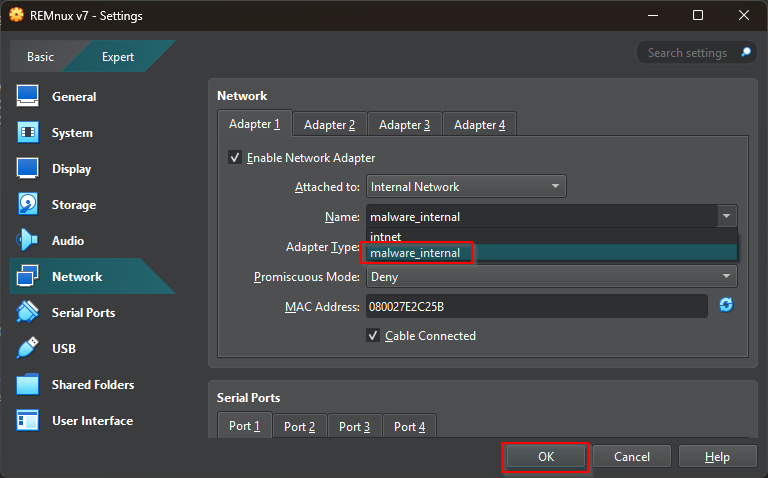Select the Display screen icon
The image size is (768, 478).
pos(27,168)
